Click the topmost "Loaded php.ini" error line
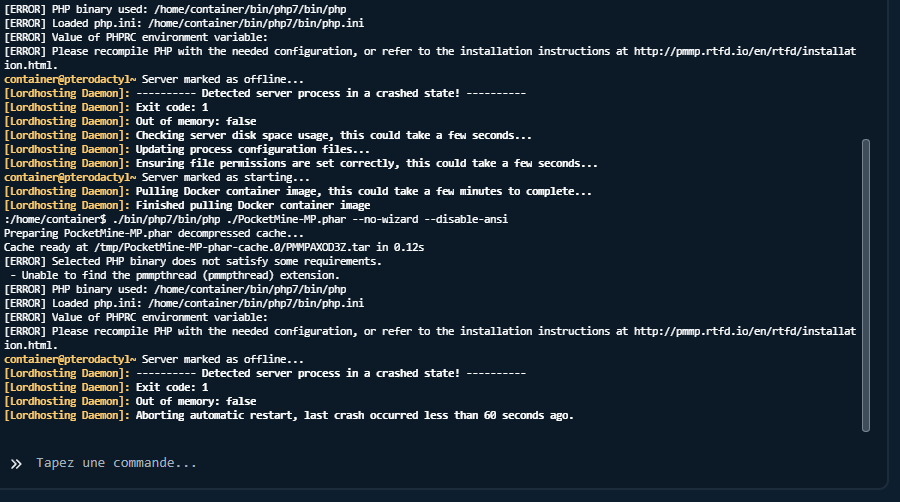The height and width of the screenshot is (502, 900). 184,24
